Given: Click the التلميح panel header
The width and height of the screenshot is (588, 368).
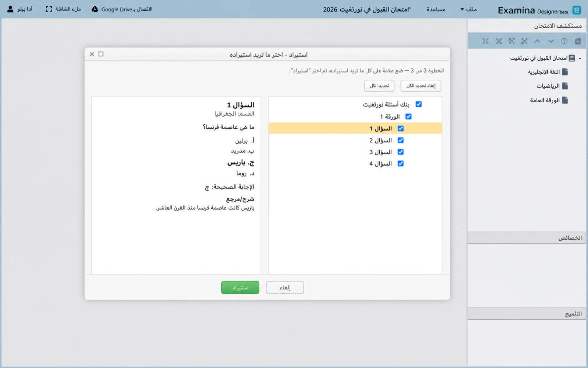Looking at the screenshot, I should tap(527, 314).
